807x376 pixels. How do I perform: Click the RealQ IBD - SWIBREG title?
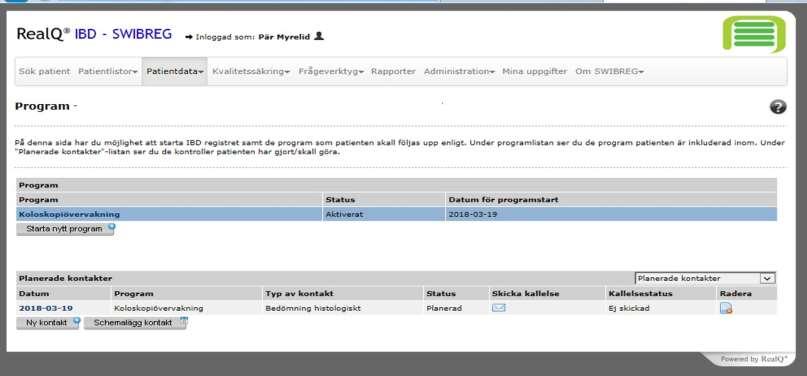pyautogui.click(x=94, y=34)
